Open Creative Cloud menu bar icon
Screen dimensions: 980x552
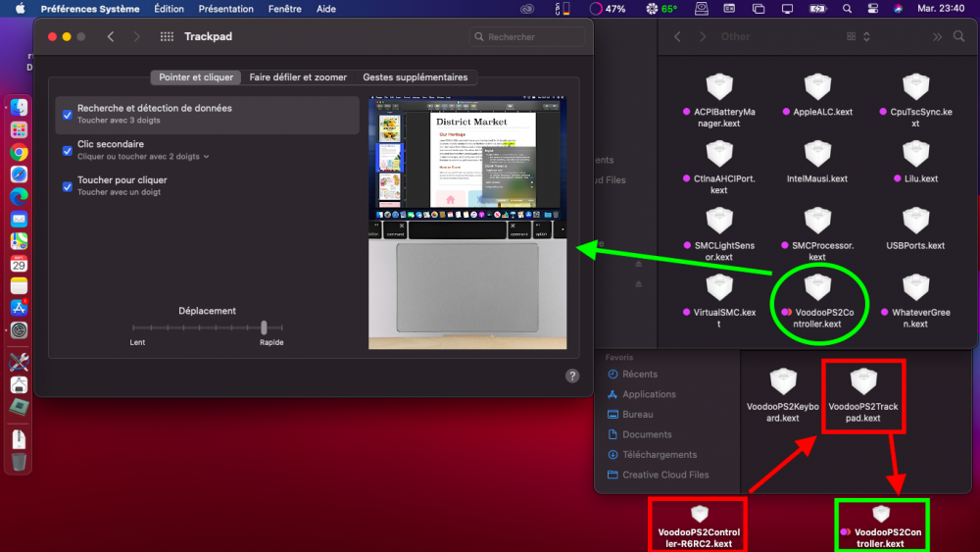point(527,9)
